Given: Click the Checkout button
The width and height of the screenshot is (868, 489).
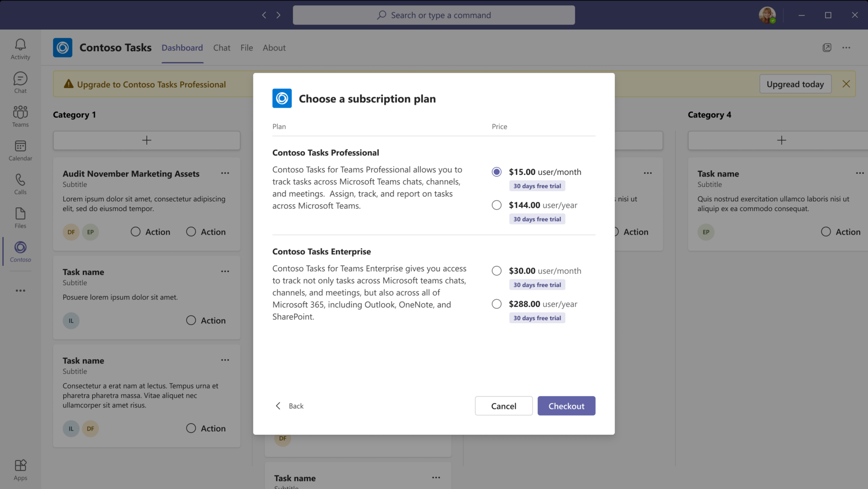Looking at the screenshot, I should (x=566, y=406).
